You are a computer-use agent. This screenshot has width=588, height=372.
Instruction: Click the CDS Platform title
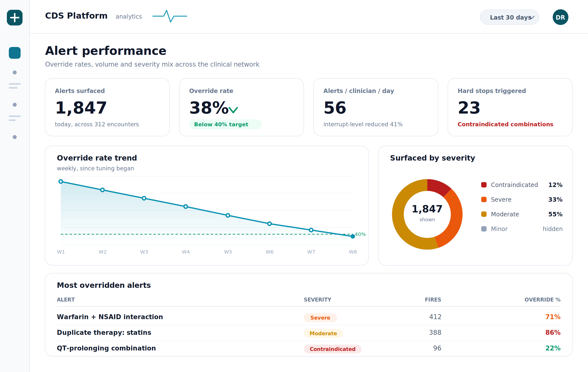pyautogui.click(x=76, y=16)
